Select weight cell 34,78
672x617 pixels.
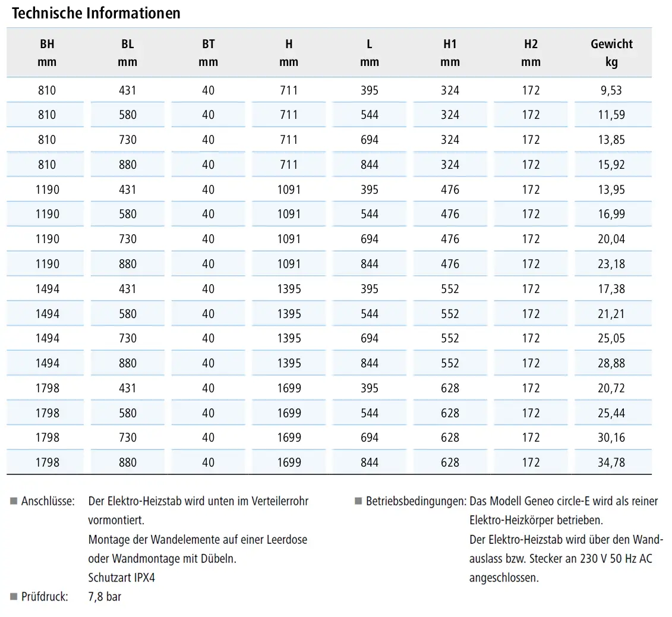click(611, 462)
